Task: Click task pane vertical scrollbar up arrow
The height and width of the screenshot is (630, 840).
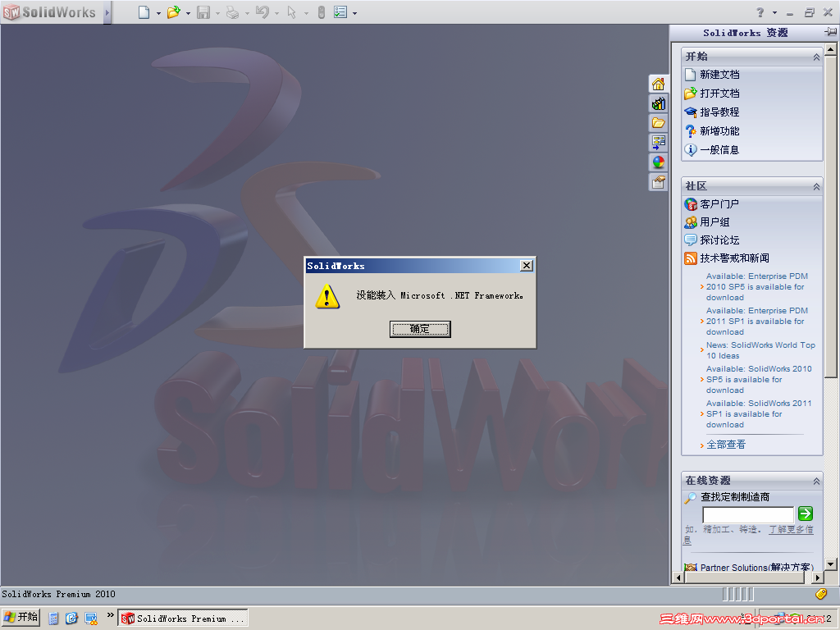Action: coord(830,49)
